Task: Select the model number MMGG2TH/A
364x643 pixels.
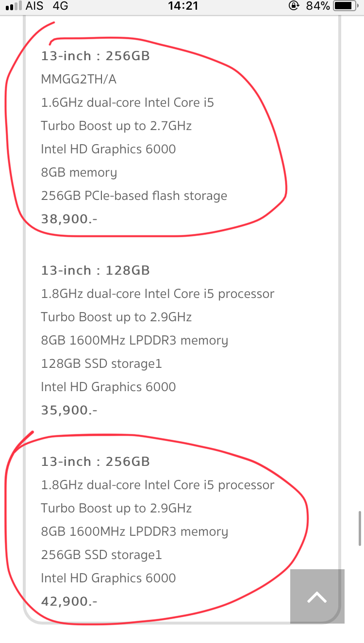Action: (x=79, y=79)
